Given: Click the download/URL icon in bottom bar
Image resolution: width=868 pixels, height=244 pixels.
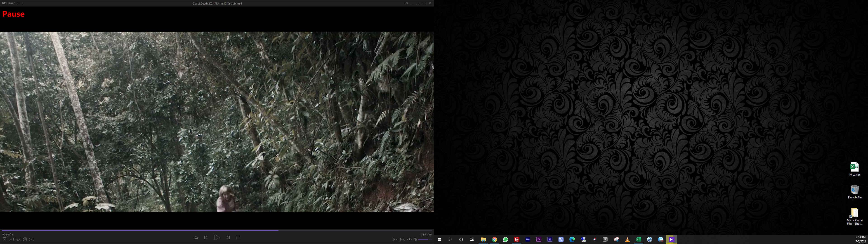Looking at the screenshot, I should click(x=11, y=239).
